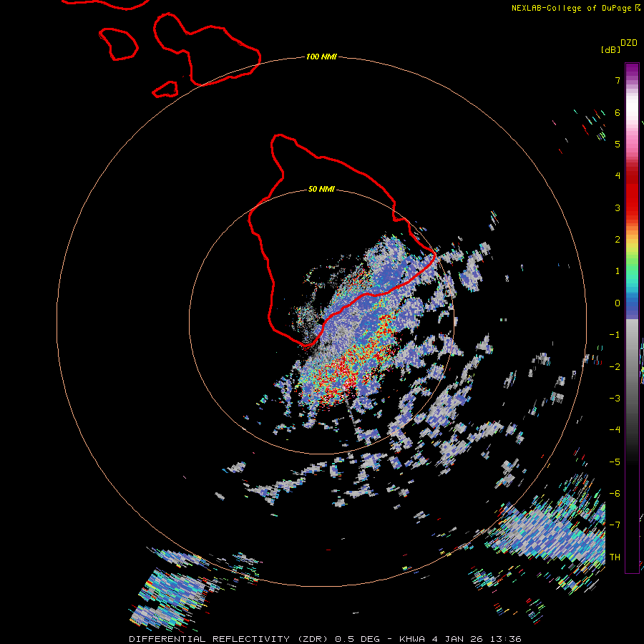Image resolution: width=644 pixels, height=644 pixels.
Task: Select the "NEXLAB-College of DuPage" credit text
Action: 571,8
